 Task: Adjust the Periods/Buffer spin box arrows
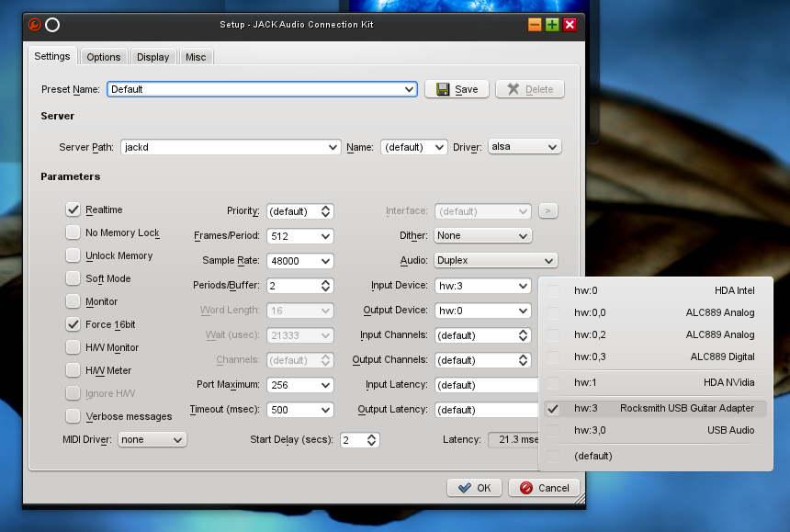click(x=325, y=286)
